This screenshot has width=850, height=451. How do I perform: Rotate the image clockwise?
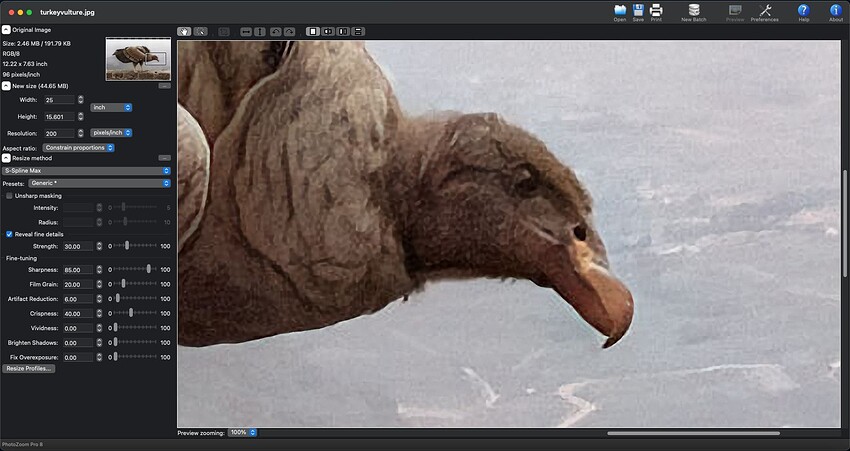[x=290, y=31]
